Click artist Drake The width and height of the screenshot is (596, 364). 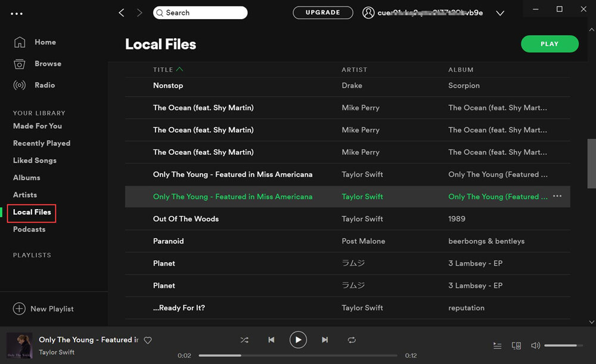coord(352,86)
